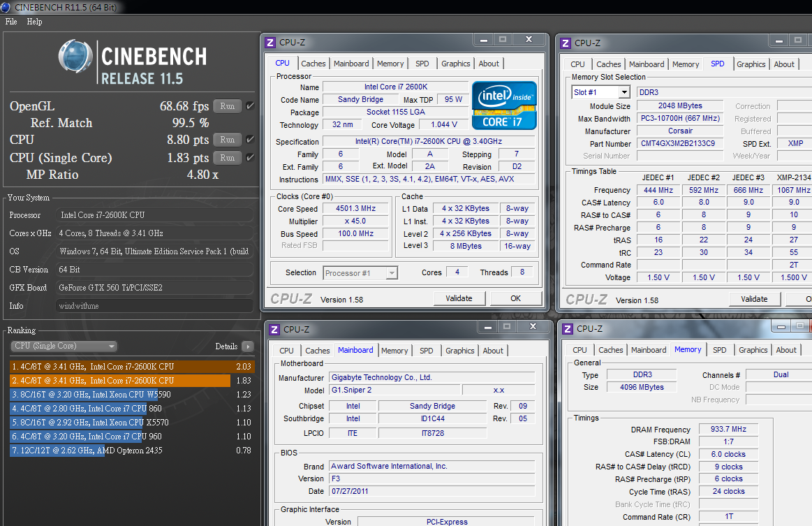Click the Intel Core i7 badge

(x=504, y=105)
